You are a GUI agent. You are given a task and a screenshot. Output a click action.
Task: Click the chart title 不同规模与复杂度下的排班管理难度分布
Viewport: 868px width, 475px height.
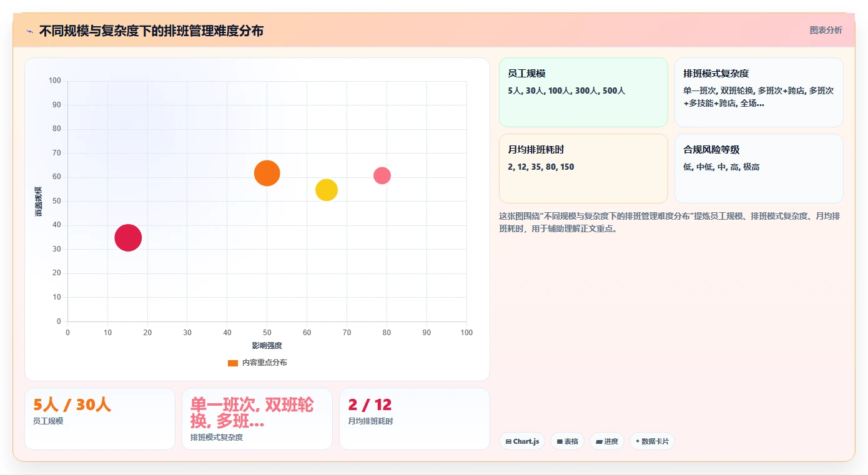click(x=151, y=31)
